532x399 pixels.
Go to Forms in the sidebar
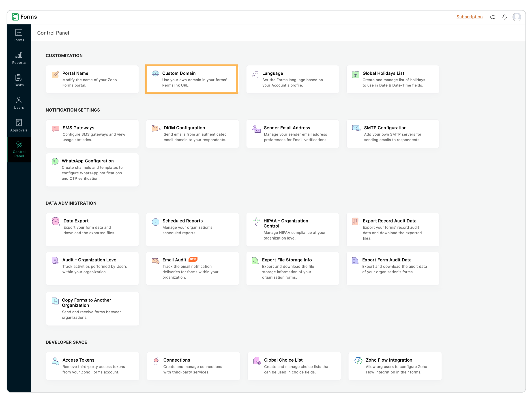click(19, 35)
